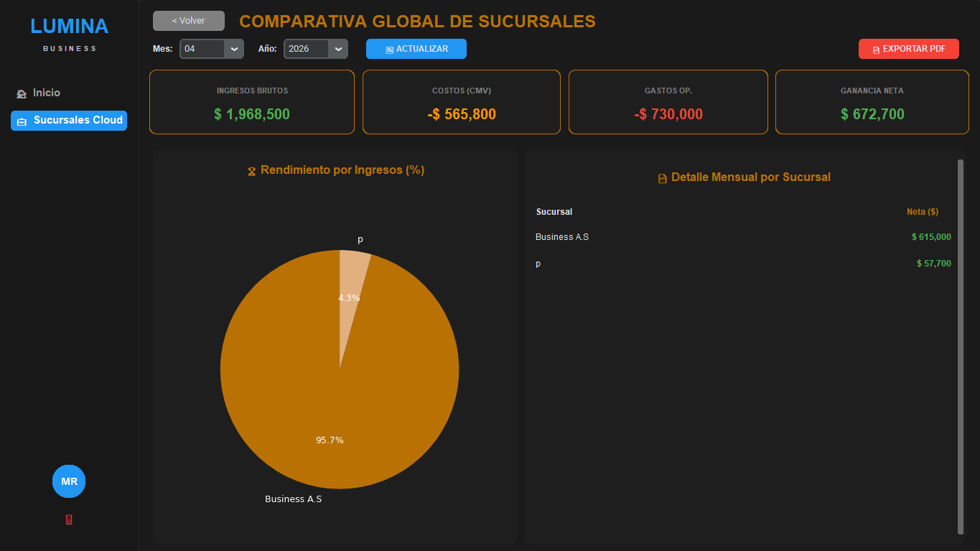980x551 pixels.
Task: Select the orange 95.7% pie slice
Action: [330, 440]
